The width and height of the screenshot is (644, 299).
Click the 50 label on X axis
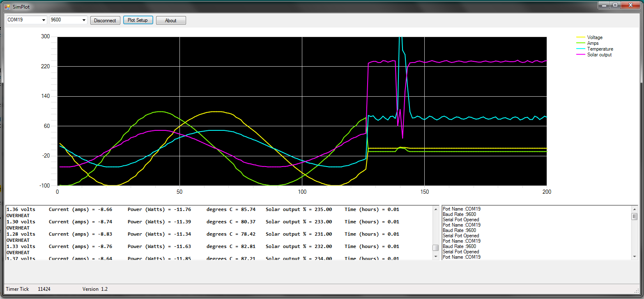click(x=179, y=192)
